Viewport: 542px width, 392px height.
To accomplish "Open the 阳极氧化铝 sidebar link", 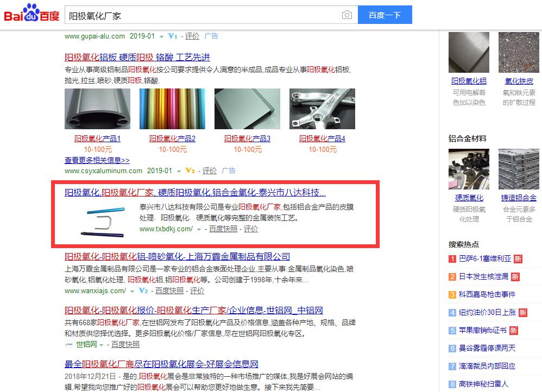I will 469,81.
